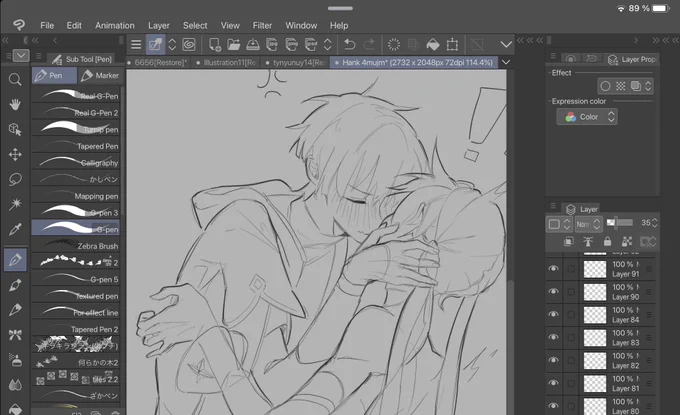680x415 pixels.
Task: Check the box beside Layer 84
Action: (571, 314)
